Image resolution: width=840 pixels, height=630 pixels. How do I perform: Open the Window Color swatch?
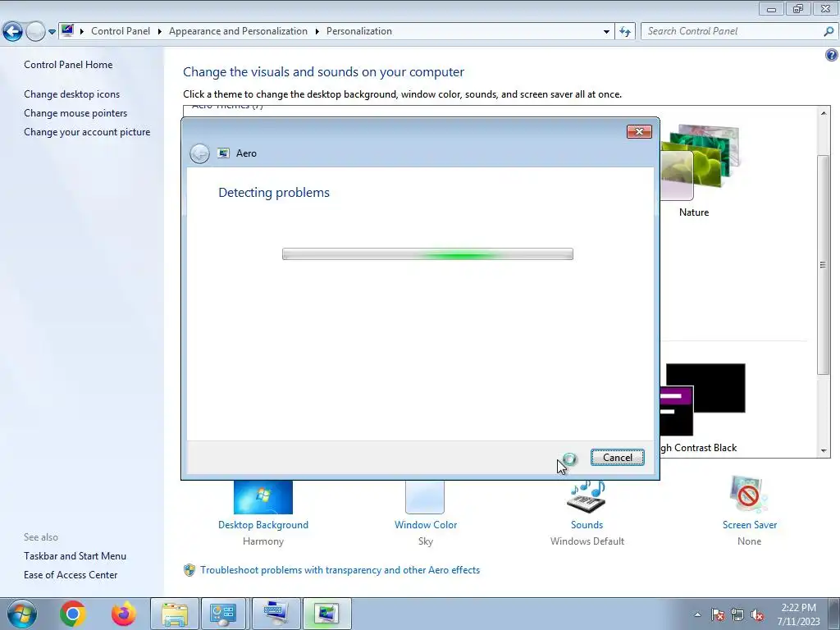coord(425,497)
